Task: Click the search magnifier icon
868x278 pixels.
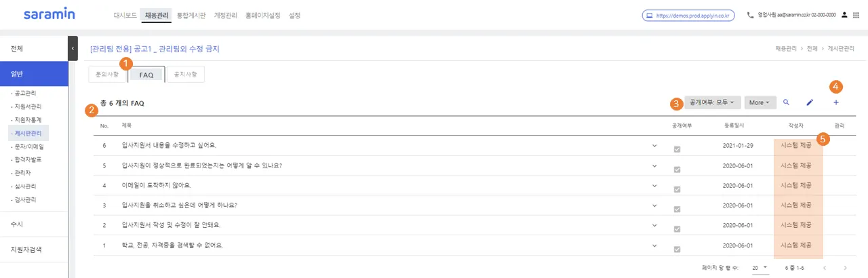Action: pos(786,102)
